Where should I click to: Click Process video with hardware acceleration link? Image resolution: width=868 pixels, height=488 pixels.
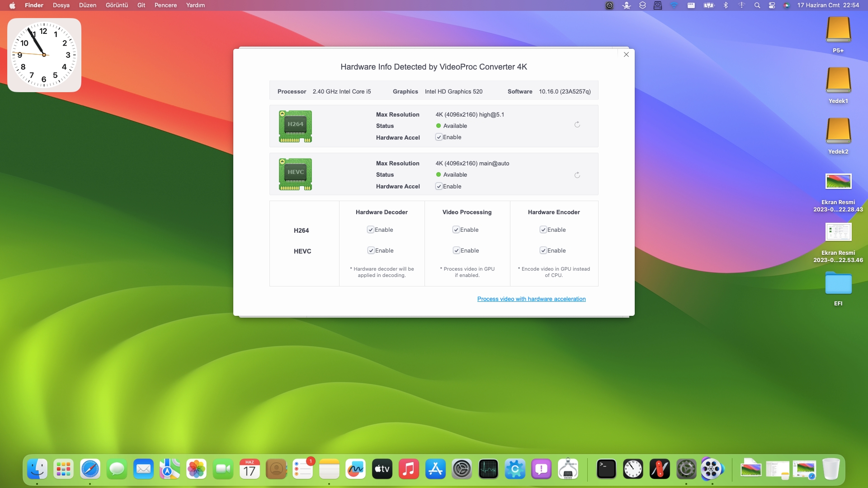click(x=531, y=299)
